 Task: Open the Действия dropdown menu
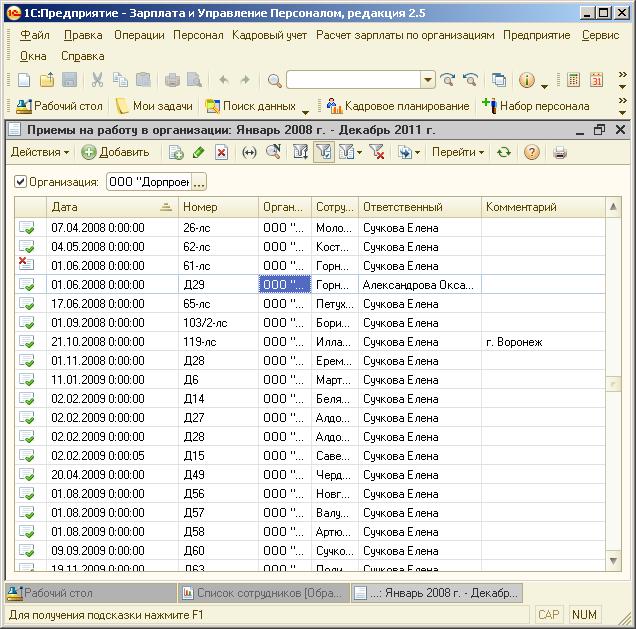pyautogui.click(x=40, y=152)
